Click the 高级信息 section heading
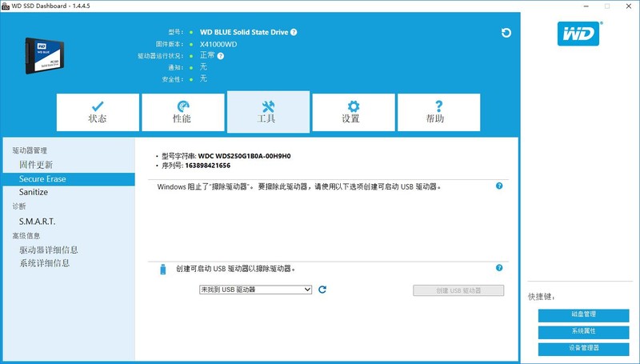This screenshot has width=640, height=364. 26,235
